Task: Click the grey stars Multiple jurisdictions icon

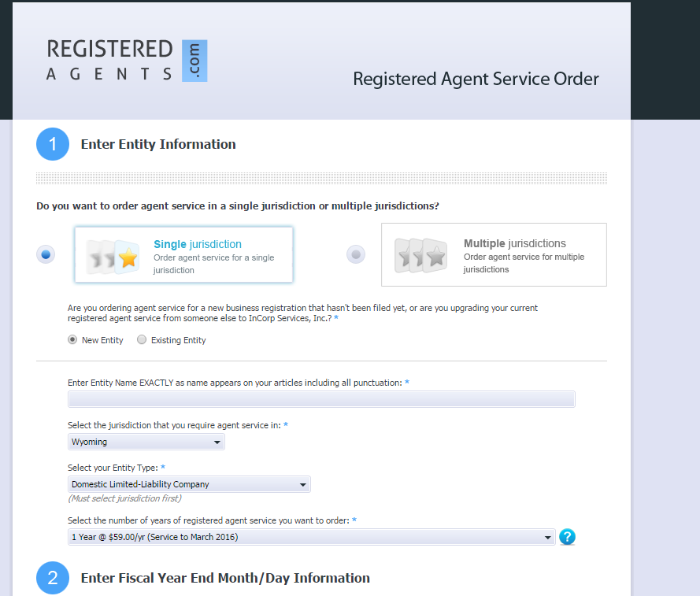Action: click(420, 256)
